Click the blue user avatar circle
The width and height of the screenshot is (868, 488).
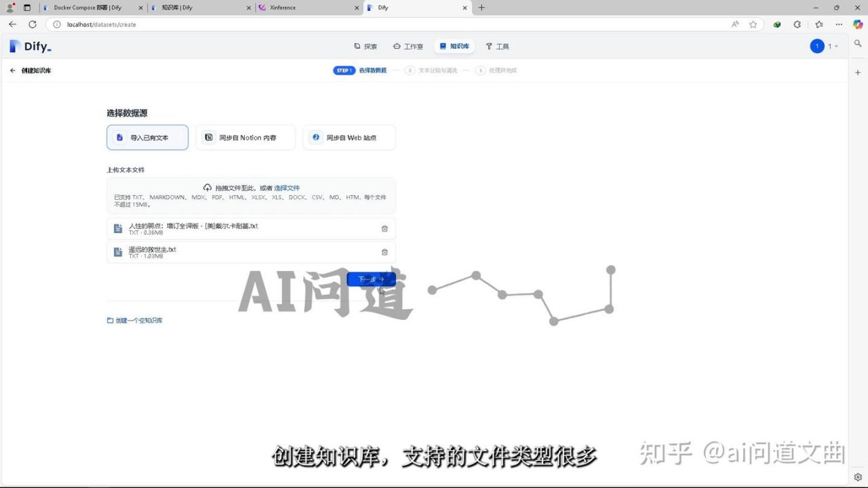click(x=817, y=46)
